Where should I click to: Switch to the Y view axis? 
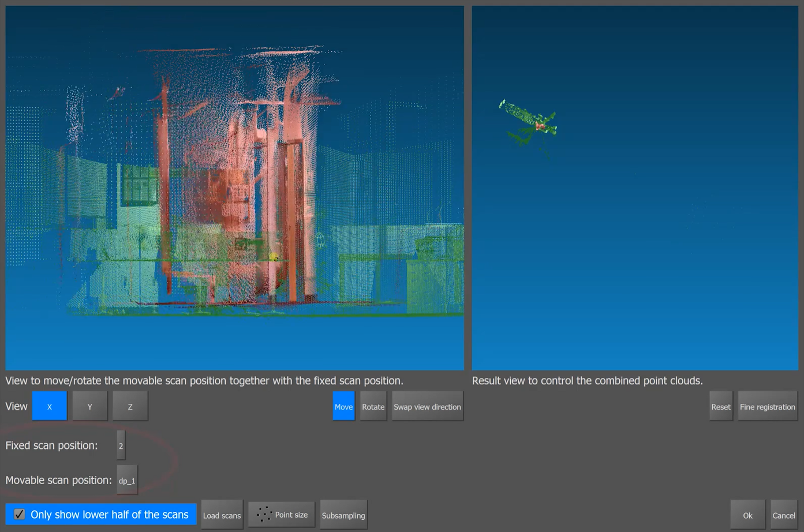click(x=90, y=406)
